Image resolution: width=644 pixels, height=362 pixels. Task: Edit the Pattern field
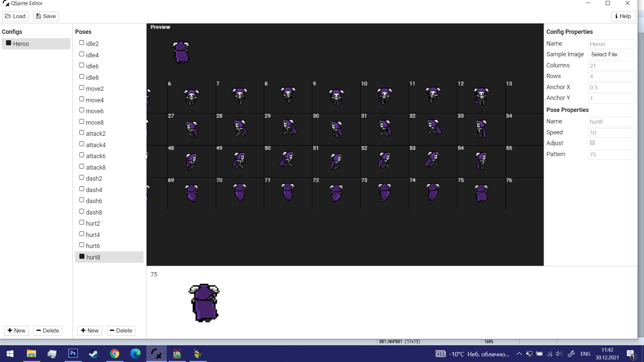pos(612,155)
